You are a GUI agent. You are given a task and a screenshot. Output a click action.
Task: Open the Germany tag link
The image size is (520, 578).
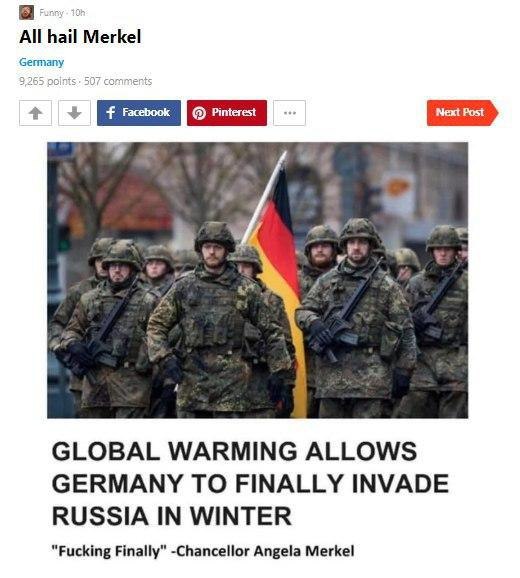pyautogui.click(x=42, y=62)
